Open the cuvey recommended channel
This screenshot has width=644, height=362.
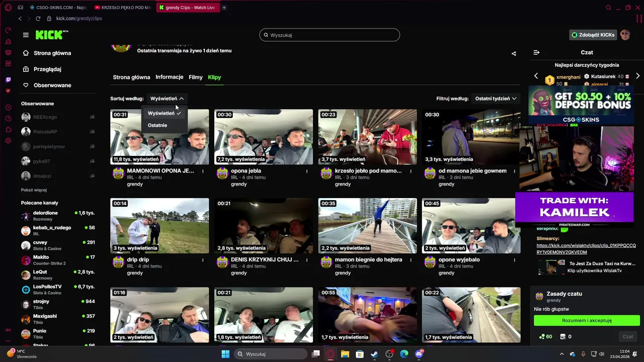tap(58, 245)
